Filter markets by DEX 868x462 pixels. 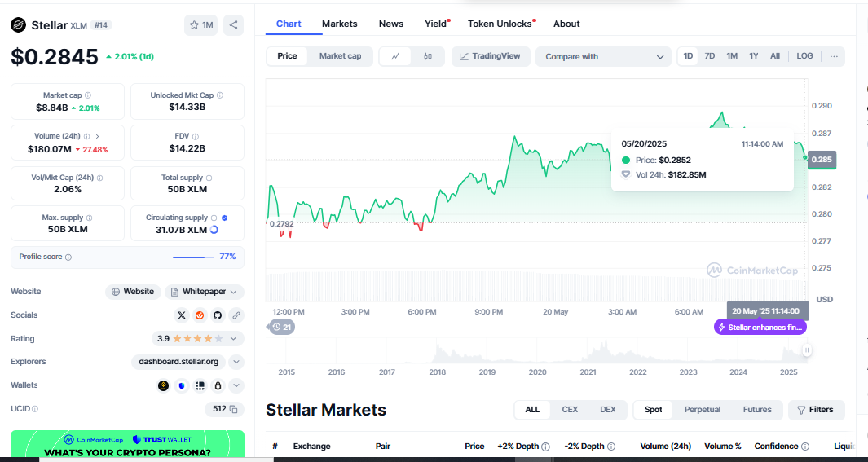[608, 410]
